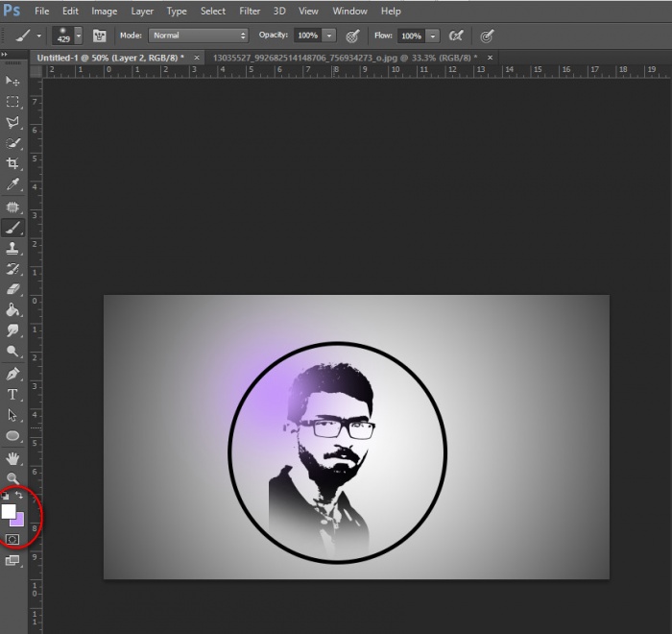
Task: Switch to the 33.3% jpg document tab
Action: tap(343, 58)
